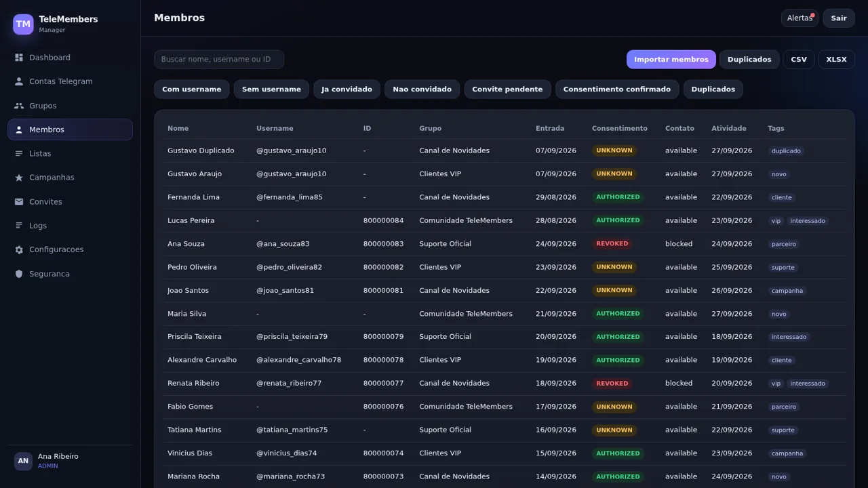Screen dimensions: 868x488
Task: Toggle the Com username filter chip
Action: (x=192, y=89)
